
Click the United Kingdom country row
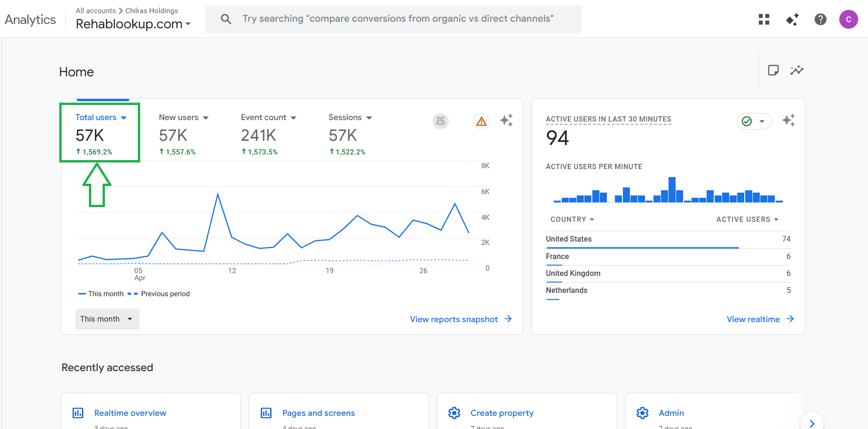668,274
